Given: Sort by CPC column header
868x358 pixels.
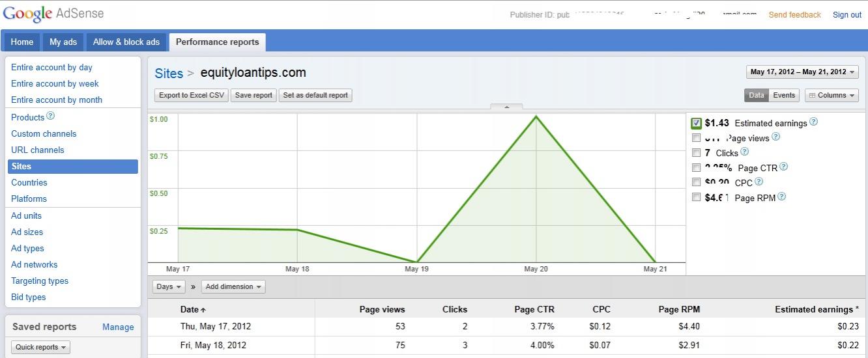Looking at the screenshot, I should tap(601, 309).
